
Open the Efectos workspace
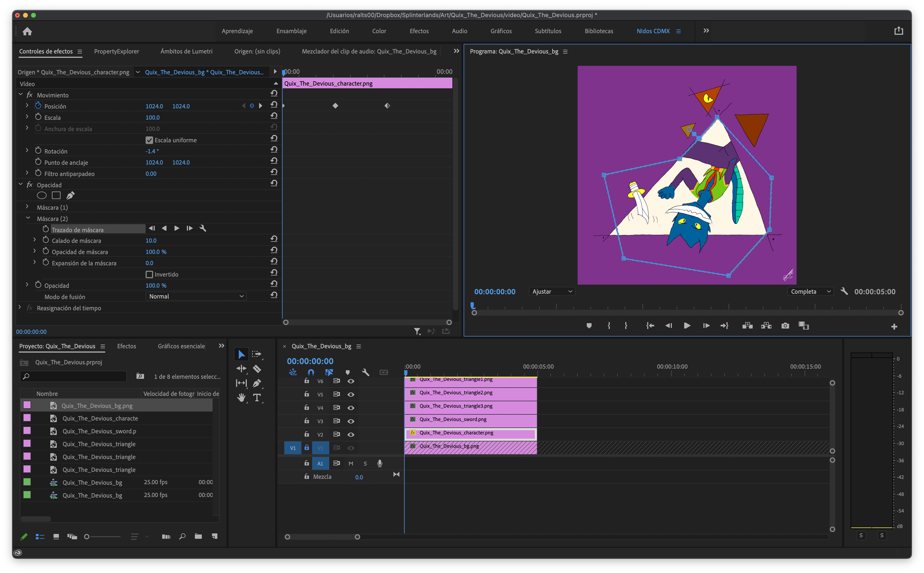[x=419, y=31]
